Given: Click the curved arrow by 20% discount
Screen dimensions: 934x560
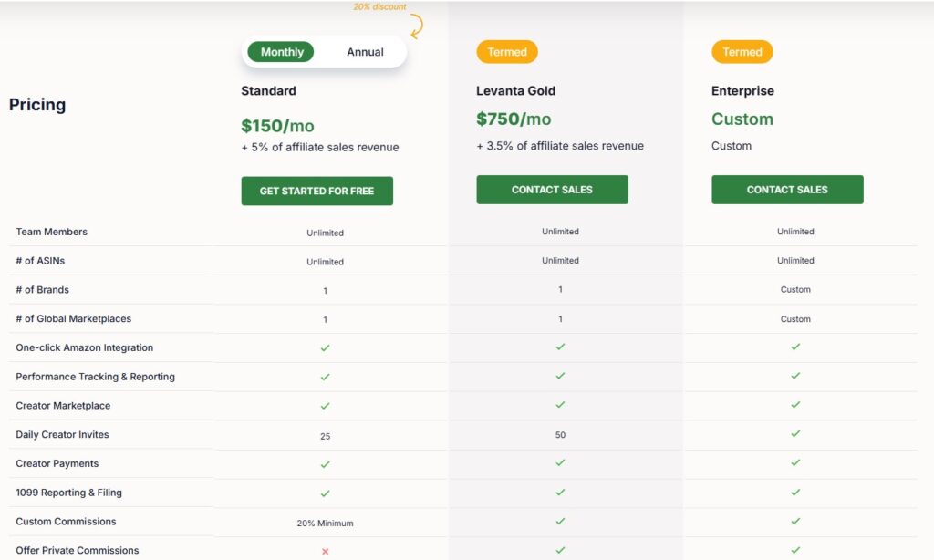Looking at the screenshot, I should click(417, 26).
